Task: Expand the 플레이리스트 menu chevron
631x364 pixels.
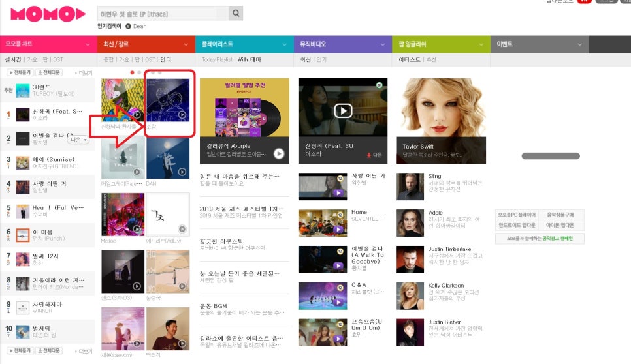Action: (285, 44)
